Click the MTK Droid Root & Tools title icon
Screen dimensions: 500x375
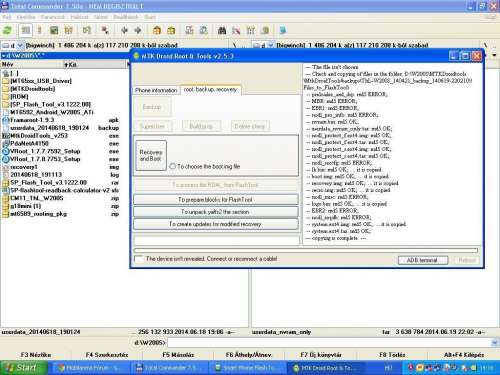136,56
